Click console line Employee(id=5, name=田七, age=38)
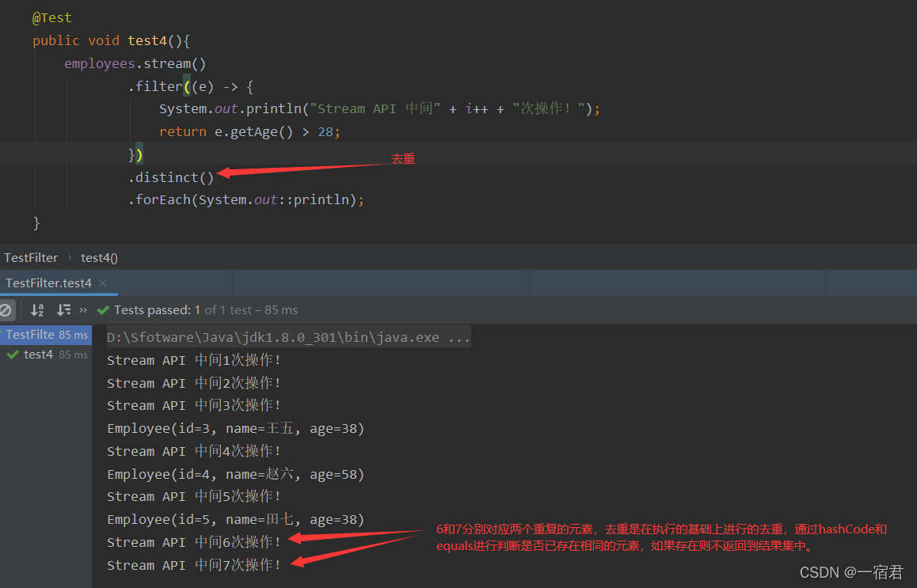This screenshot has height=588, width=917. 236,520
